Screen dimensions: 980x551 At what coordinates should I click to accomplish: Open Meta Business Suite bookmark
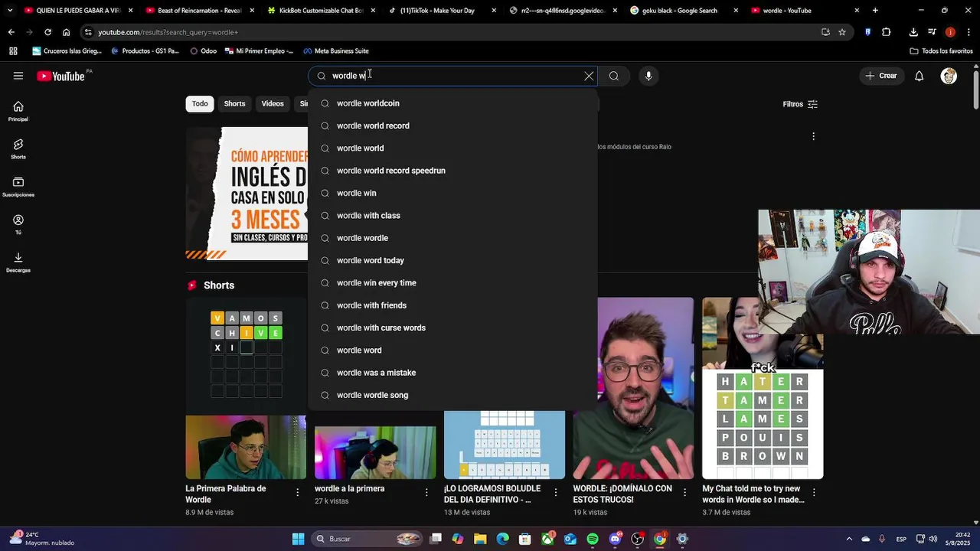click(x=336, y=51)
